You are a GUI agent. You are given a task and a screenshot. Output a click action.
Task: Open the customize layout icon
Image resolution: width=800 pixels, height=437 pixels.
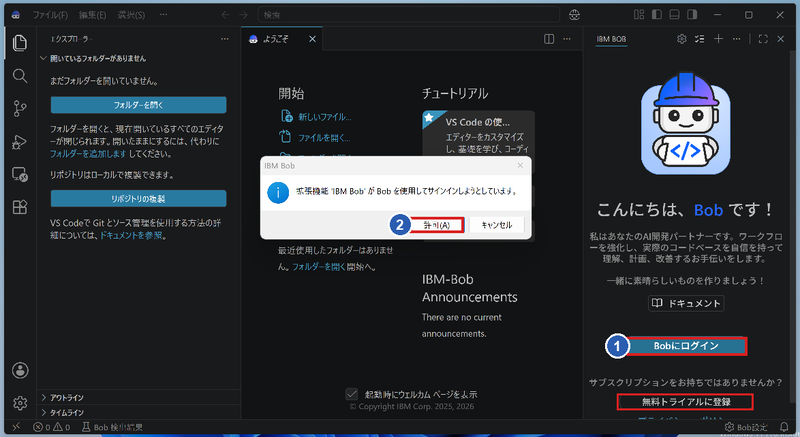pyautogui.click(x=639, y=14)
